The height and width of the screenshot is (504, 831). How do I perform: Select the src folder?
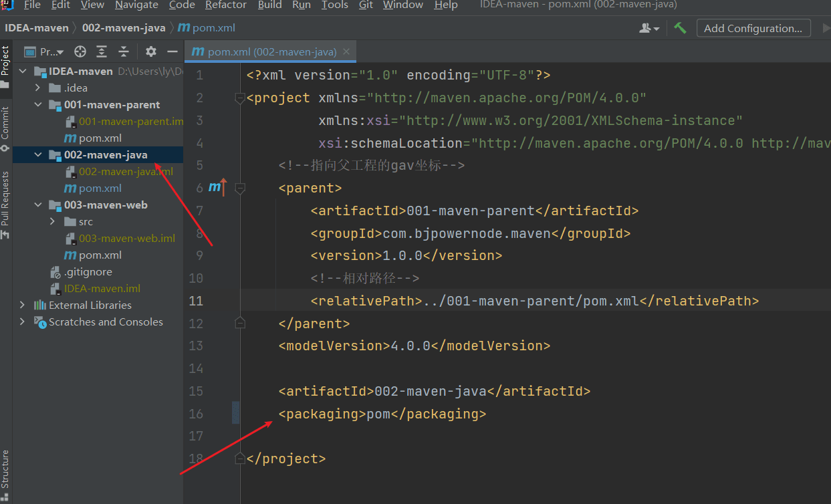(78, 222)
